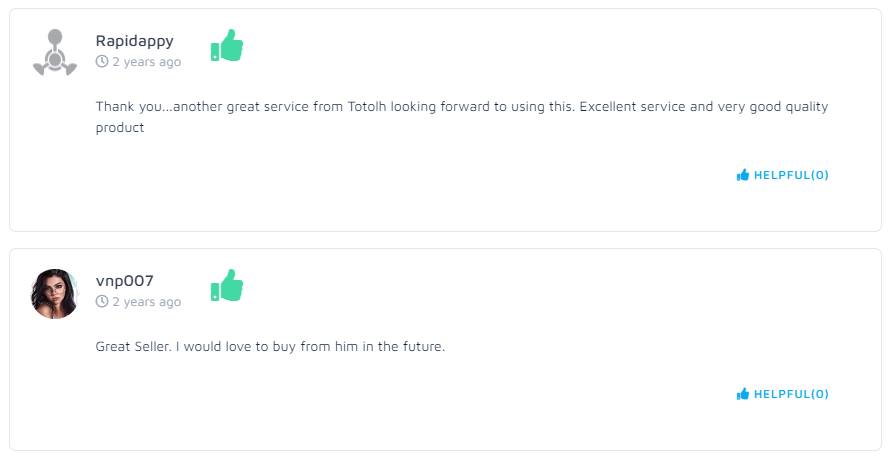
Task: Click the green thumbs-up beside vnp007
Action: point(227,286)
